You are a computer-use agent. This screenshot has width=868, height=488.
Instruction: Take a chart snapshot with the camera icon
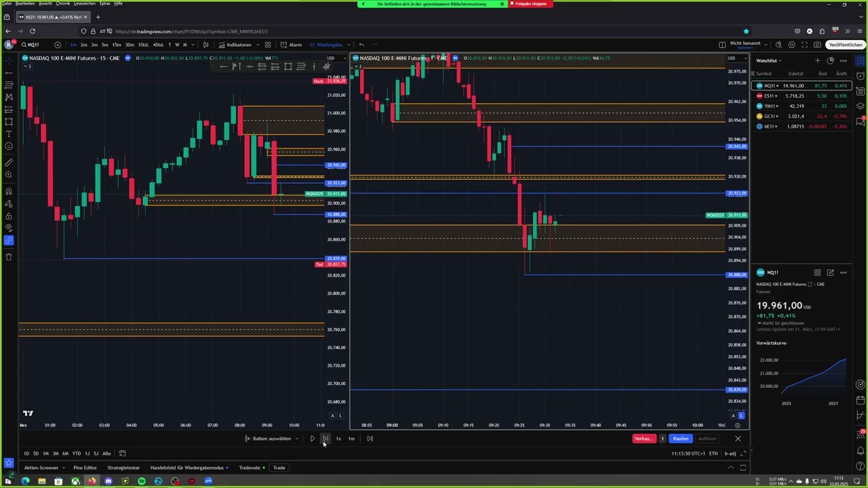pyautogui.click(x=817, y=45)
